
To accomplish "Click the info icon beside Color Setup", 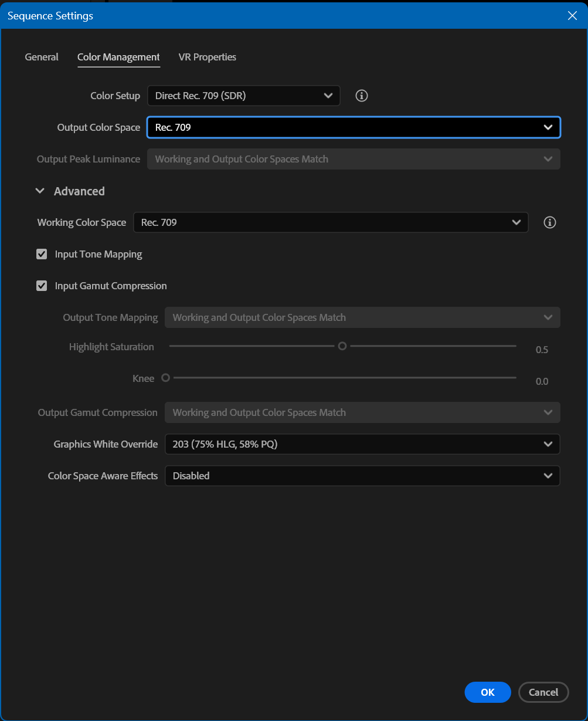I will click(361, 96).
